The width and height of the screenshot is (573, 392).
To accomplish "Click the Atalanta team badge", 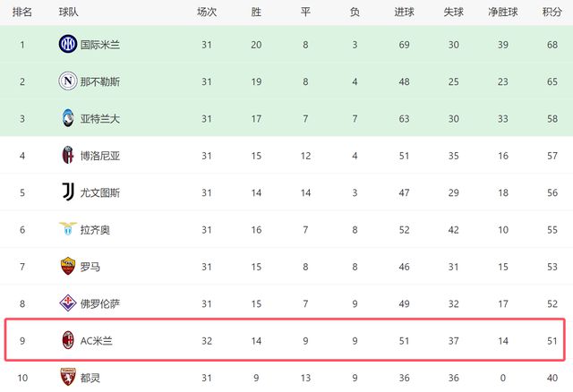I will tap(68, 118).
